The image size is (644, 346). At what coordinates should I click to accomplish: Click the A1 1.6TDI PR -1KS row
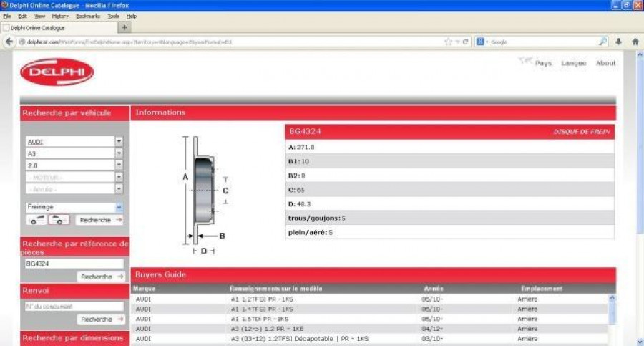[x=369, y=319]
